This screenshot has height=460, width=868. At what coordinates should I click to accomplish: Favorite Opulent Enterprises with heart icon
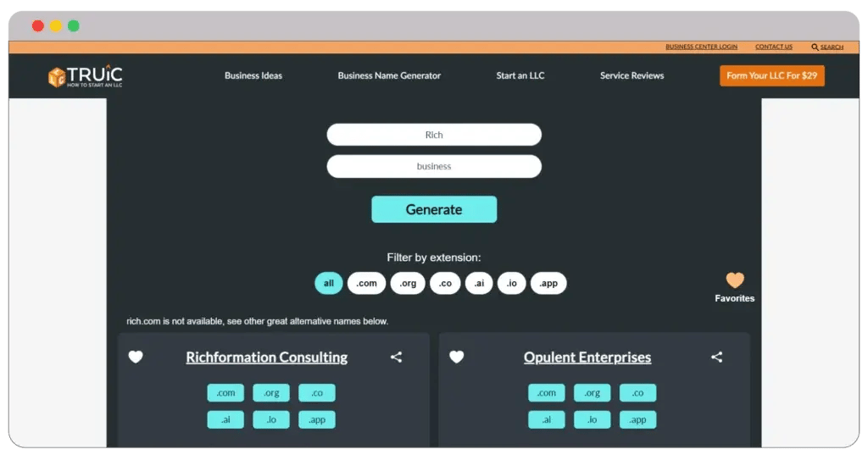click(x=456, y=357)
